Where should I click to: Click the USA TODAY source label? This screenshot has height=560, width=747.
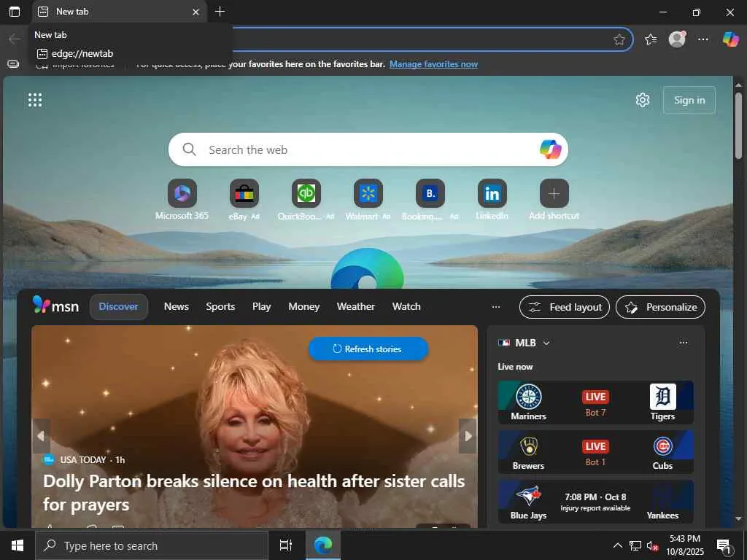83,459
